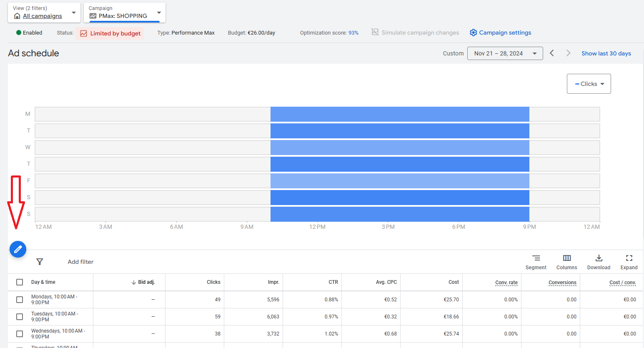Select all rows with the header checkbox
The width and height of the screenshot is (644, 348).
pyautogui.click(x=19, y=282)
